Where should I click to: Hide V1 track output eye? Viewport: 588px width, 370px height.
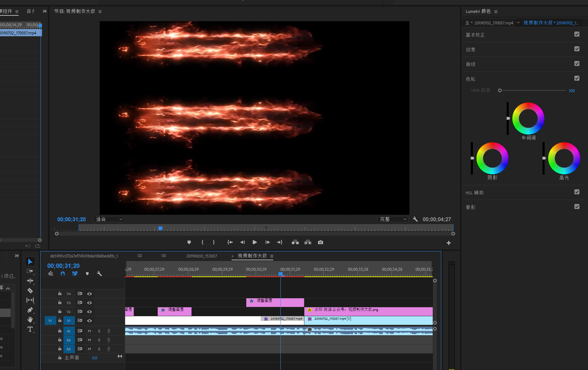[89, 321]
